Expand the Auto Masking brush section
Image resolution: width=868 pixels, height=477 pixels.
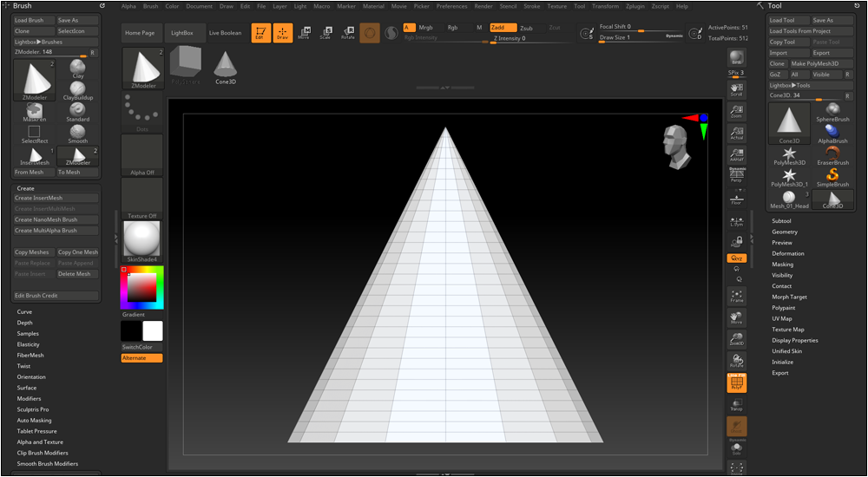[x=35, y=420]
